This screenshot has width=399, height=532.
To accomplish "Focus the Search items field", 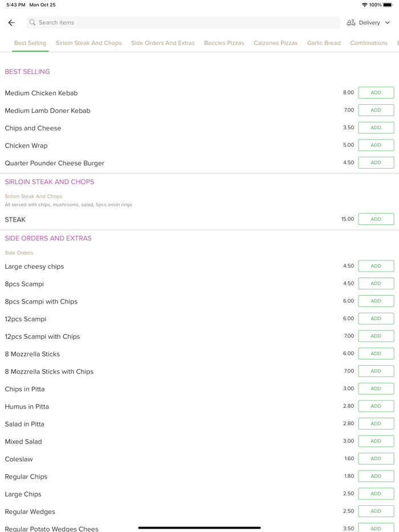I will pos(182,23).
